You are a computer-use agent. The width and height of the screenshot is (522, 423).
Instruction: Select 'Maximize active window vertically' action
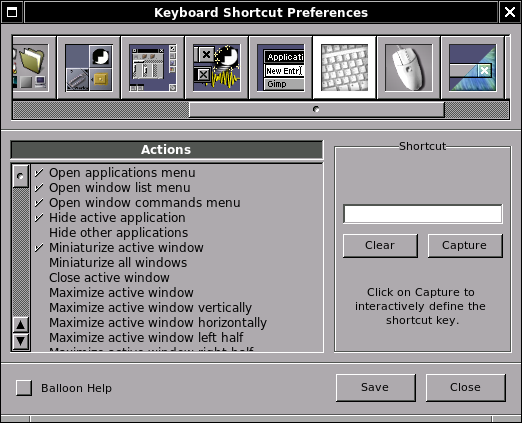tap(177, 308)
